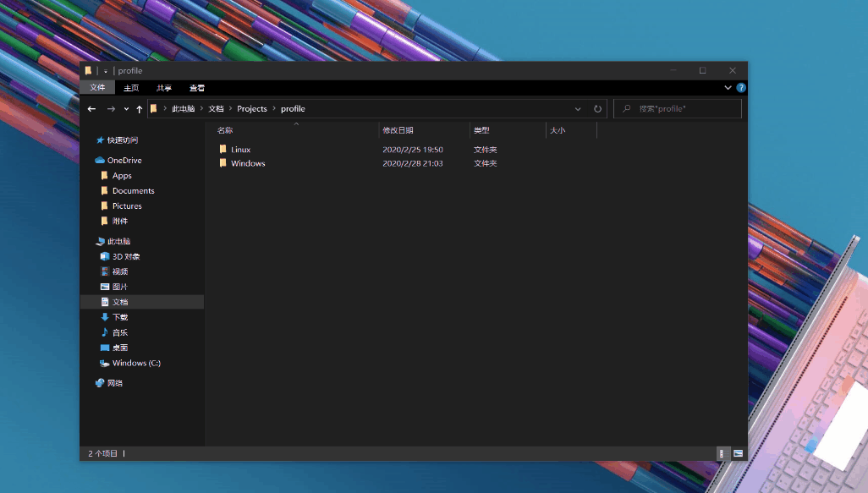
Task: Open the Documents folder under OneDrive
Action: pyautogui.click(x=133, y=191)
